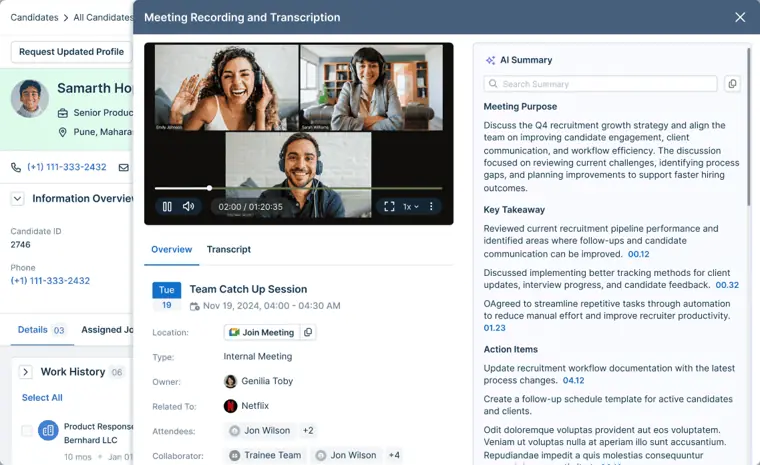760x465 pixels.
Task: Click the All Candidates breadcrumb
Action: pos(103,17)
